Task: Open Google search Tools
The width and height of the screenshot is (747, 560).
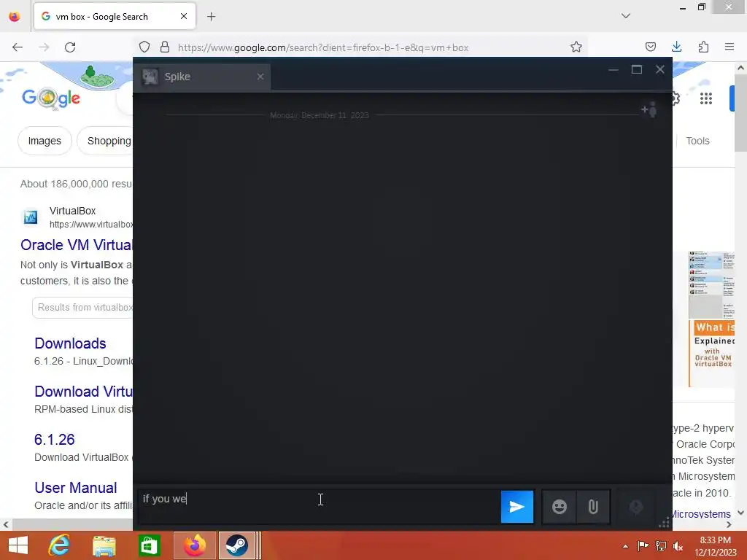Action: [697, 141]
